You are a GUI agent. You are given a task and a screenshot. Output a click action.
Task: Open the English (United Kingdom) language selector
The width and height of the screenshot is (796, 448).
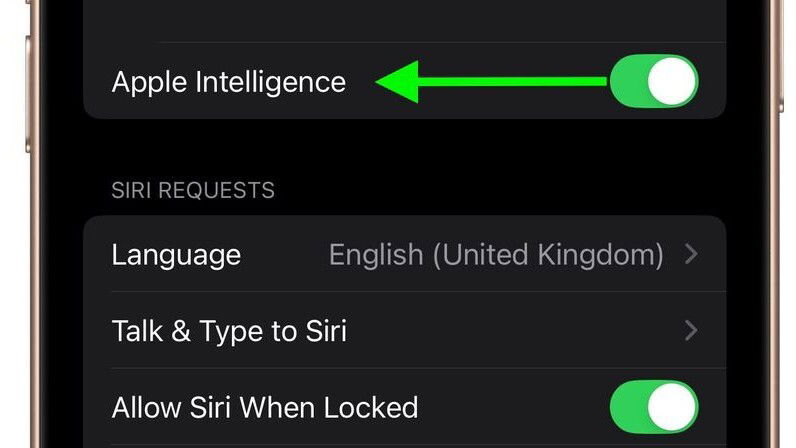(496, 255)
